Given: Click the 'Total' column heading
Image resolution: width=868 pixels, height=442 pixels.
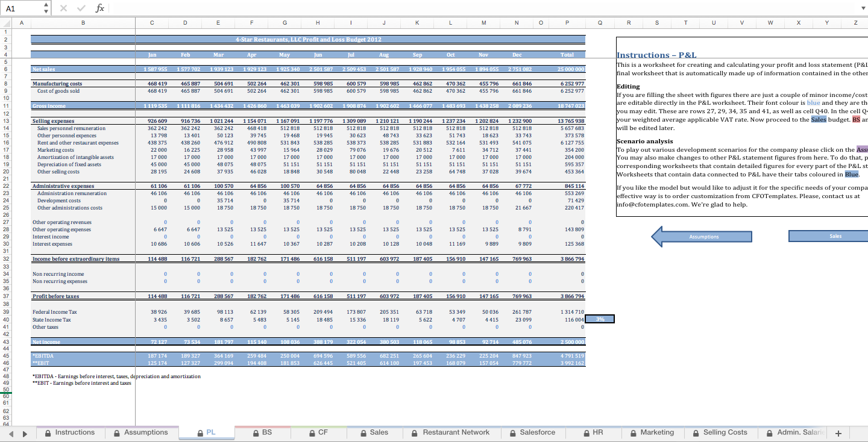Looking at the screenshot, I should pos(567,54).
